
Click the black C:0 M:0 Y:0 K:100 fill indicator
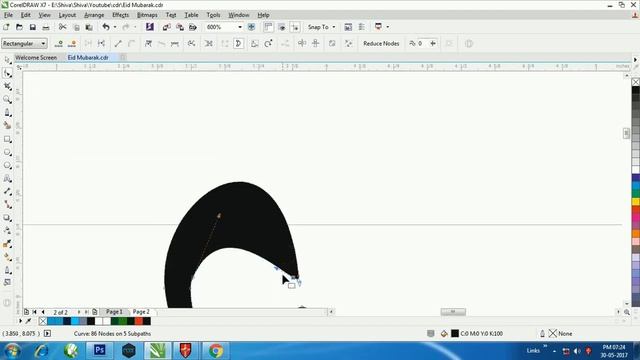tap(455, 333)
